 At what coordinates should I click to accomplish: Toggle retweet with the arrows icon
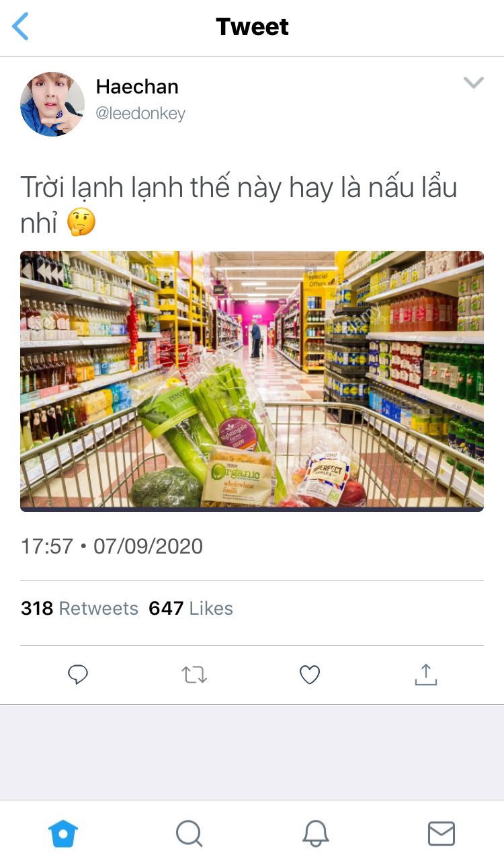[194, 675]
